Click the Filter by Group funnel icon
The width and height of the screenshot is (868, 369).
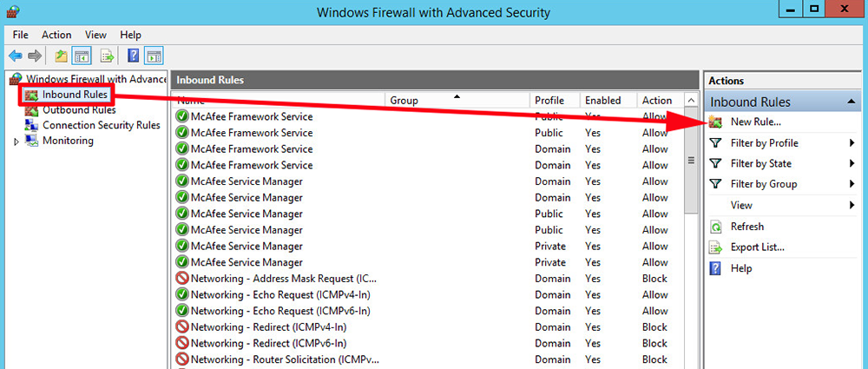[716, 184]
